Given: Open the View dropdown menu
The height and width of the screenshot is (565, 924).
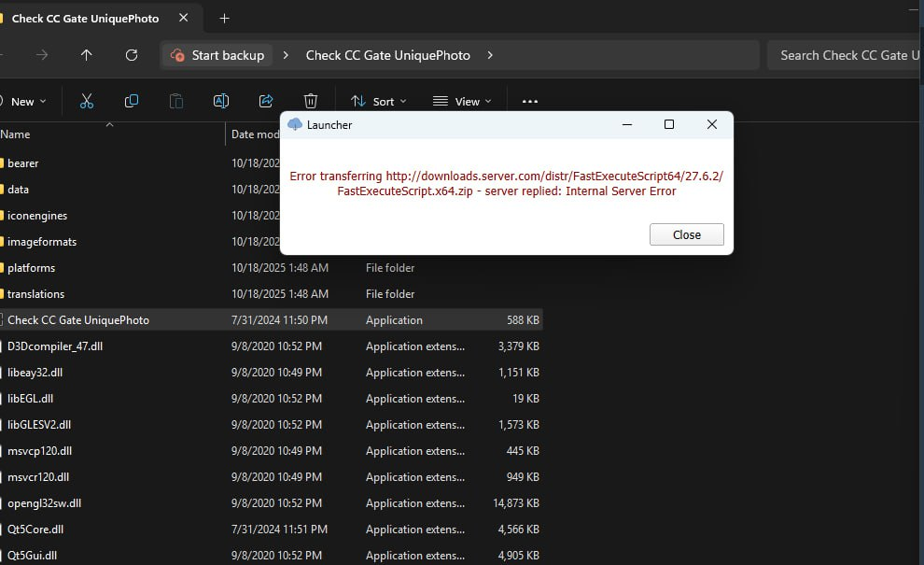Looking at the screenshot, I should [x=462, y=101].
